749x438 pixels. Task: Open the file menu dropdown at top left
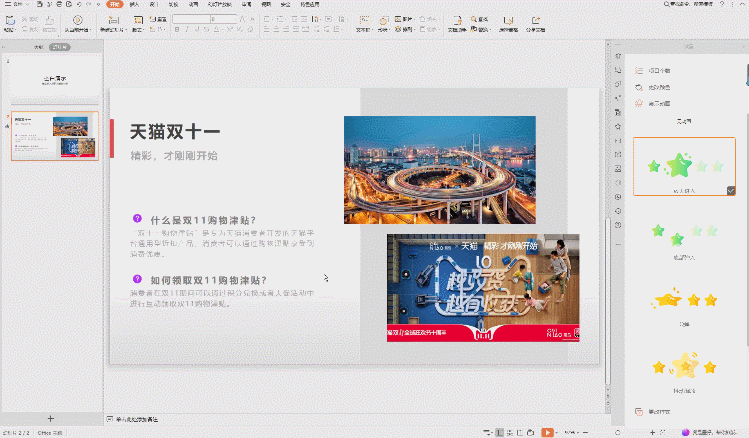coord(17,5)
